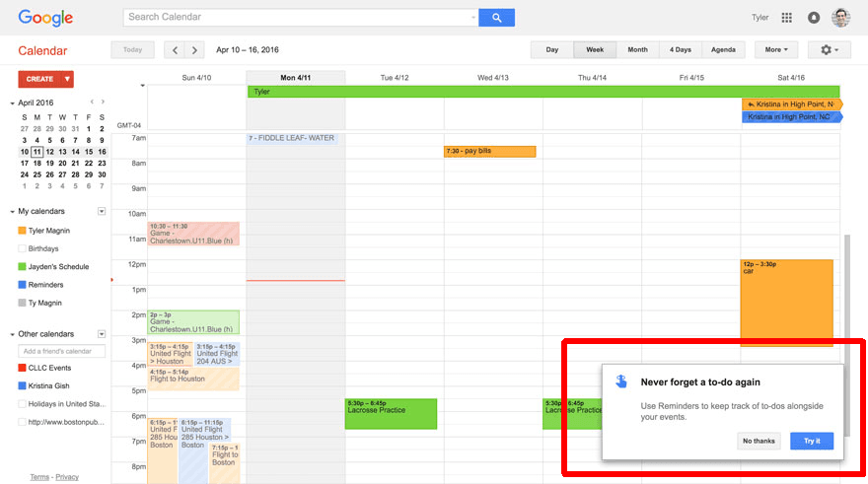
Task: Open the Create button dropdown arrow
Action: 67,79
